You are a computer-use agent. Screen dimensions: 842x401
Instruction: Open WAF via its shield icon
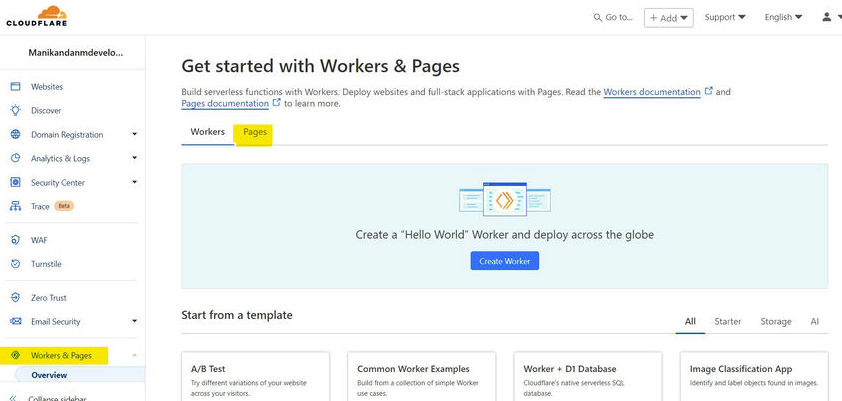coord(15,240)
